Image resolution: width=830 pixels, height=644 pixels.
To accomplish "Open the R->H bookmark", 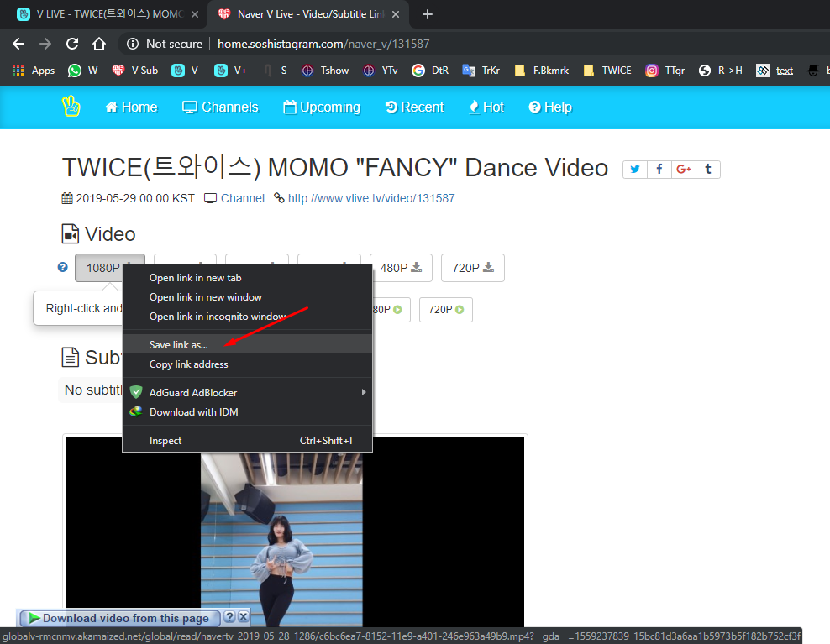I will point(721,71).
